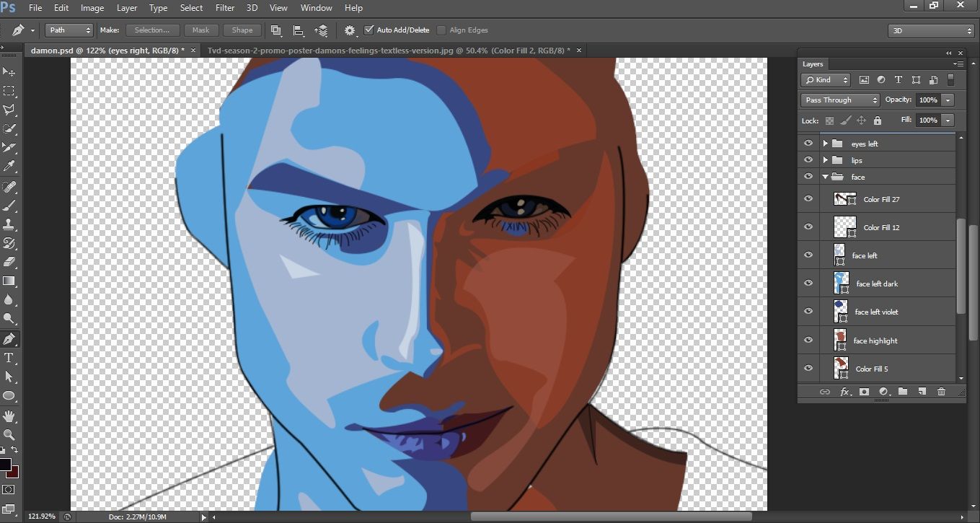Delete layer trash icon
The height and width of the screenshot is (523, 980).
coord(941,392)
